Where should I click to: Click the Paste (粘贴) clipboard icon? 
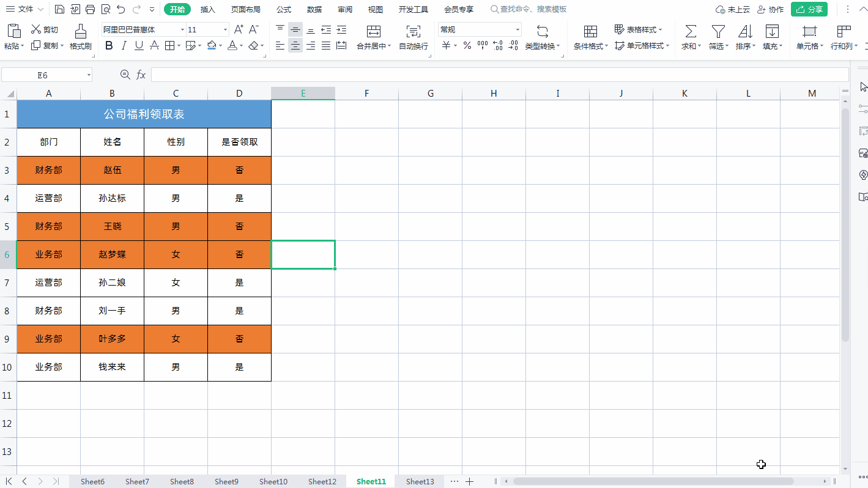click(13, 31)
